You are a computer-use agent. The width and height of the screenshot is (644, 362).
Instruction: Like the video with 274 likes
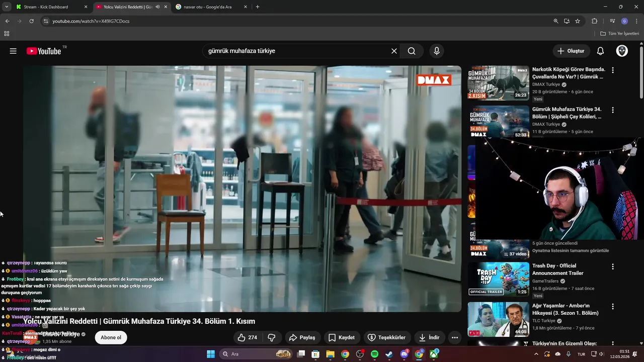247,337
